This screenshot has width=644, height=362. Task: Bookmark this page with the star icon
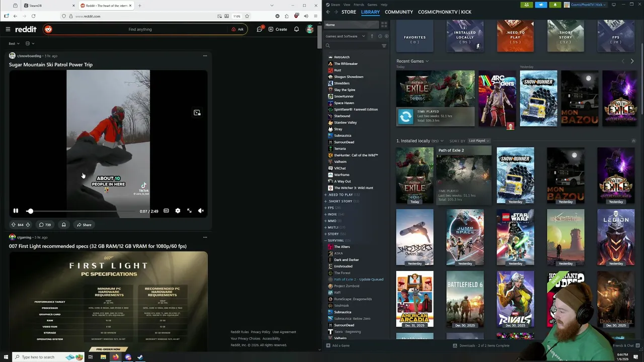(247, 16)
